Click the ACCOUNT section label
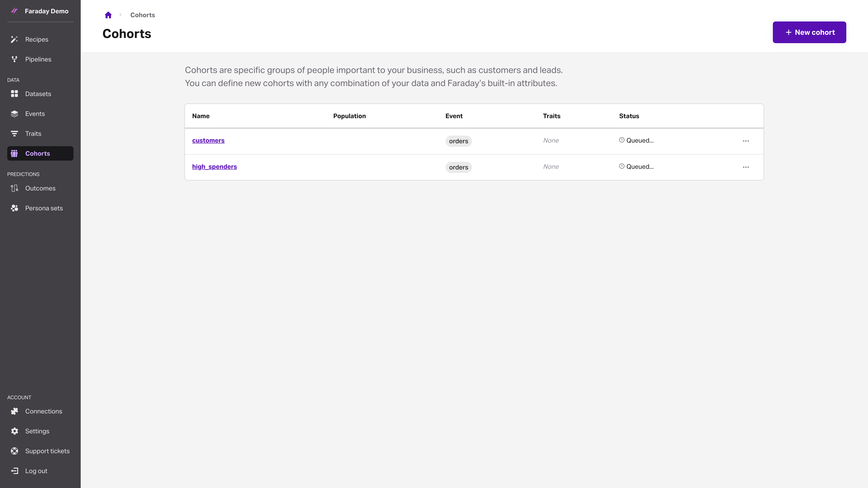Screen dimensions: 868x488 (x=19, y=397)
